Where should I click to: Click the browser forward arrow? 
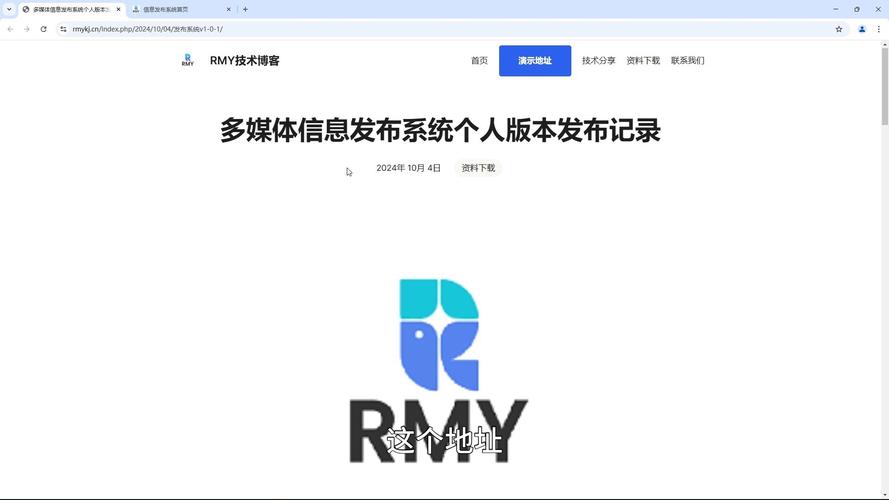click(x=27, y=29)
